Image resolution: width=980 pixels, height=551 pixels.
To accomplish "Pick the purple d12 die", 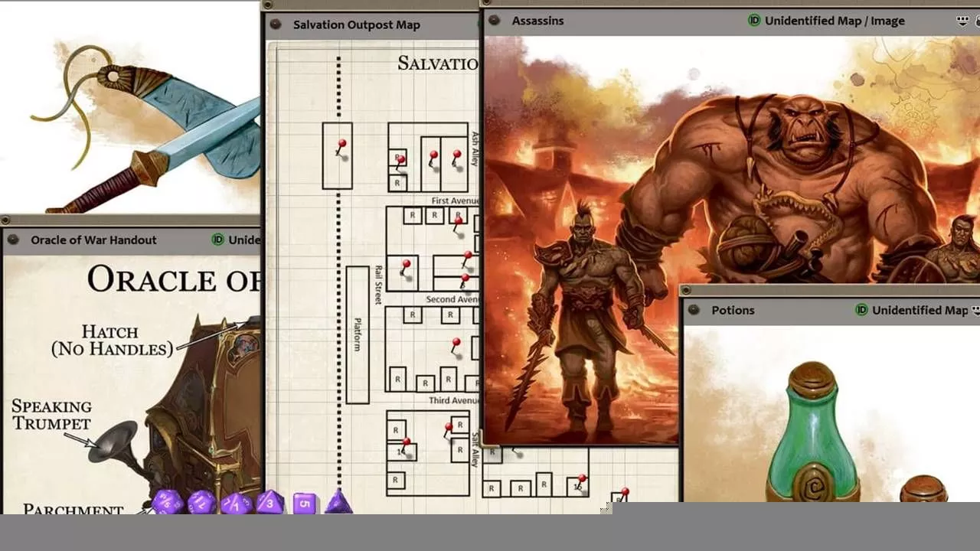I will pyautogui.click(x=201, y=503).
